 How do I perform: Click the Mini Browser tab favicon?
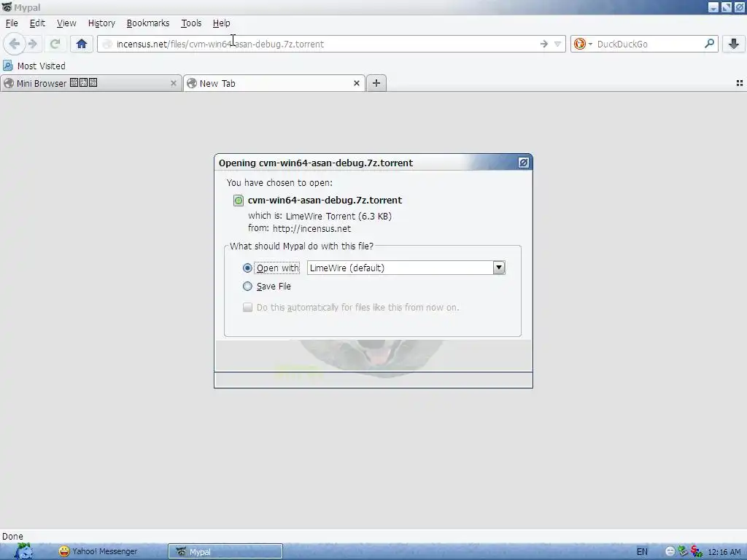click(x=9, y=83)
